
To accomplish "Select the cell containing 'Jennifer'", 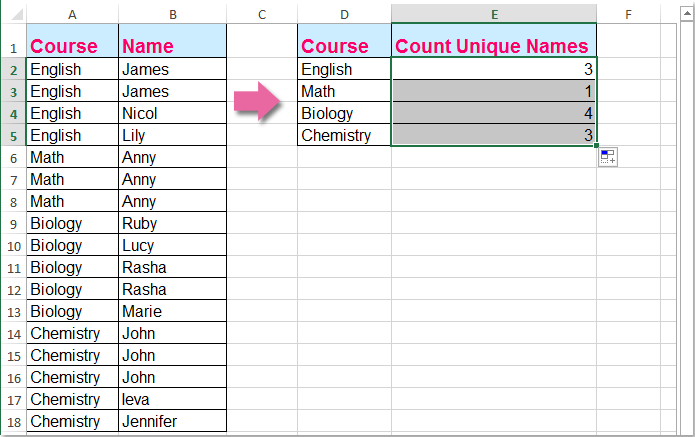I will 172,421.
